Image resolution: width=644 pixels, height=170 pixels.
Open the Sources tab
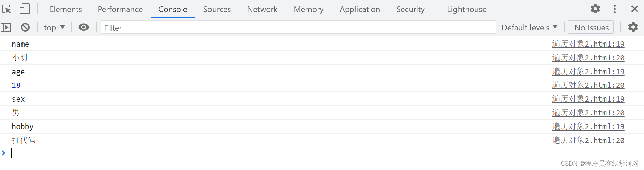tap(217, 9)
